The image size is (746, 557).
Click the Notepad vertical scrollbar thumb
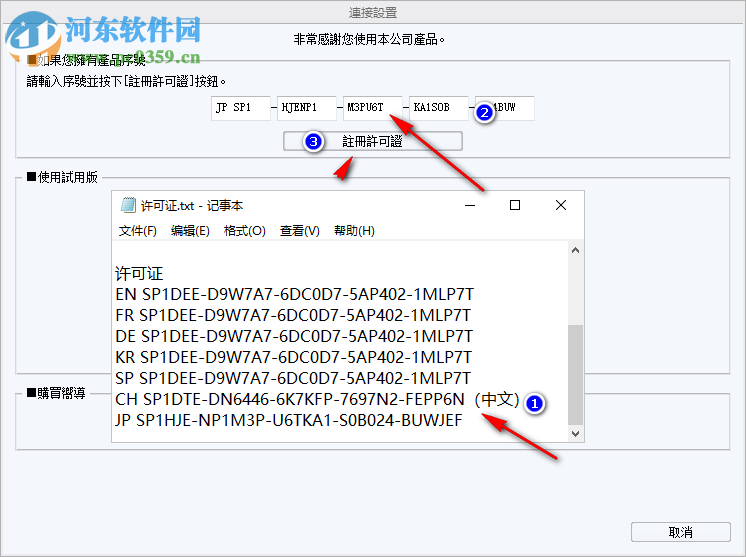click(x=575, y=374)
